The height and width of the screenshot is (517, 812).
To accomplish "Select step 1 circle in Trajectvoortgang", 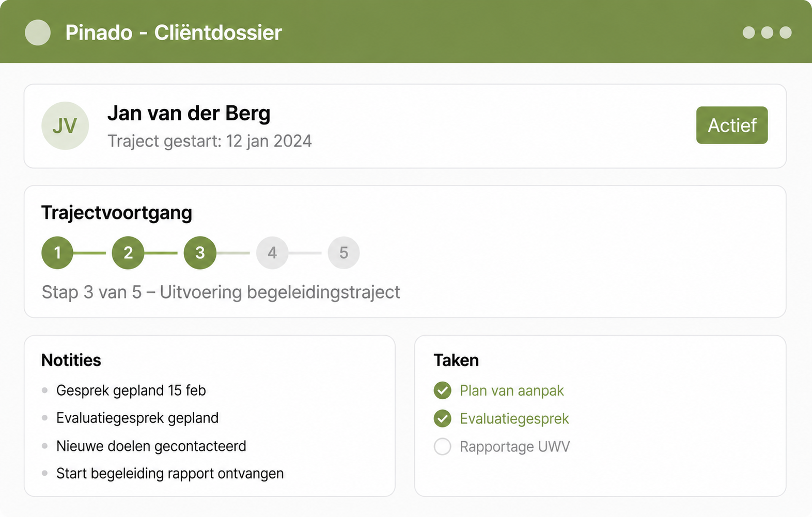I will [x=57, y=253].
